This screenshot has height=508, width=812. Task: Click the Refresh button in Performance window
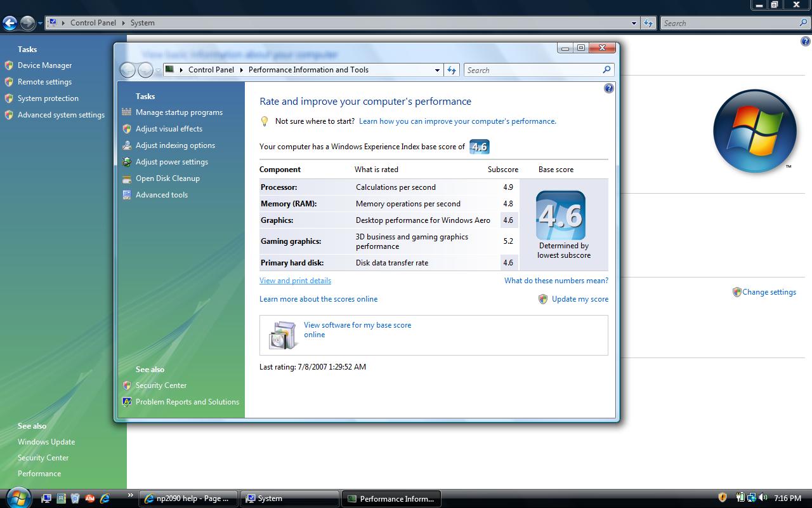pyautogui.click(x=452, y=70)
